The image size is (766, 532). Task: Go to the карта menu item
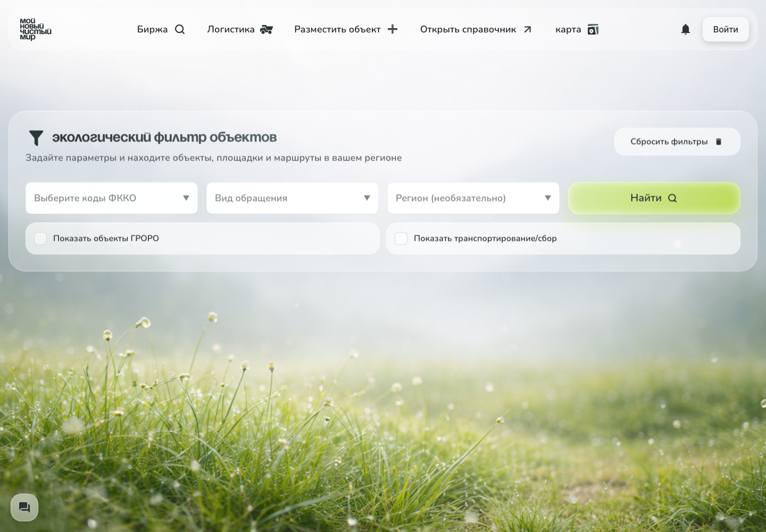(568, 29)
